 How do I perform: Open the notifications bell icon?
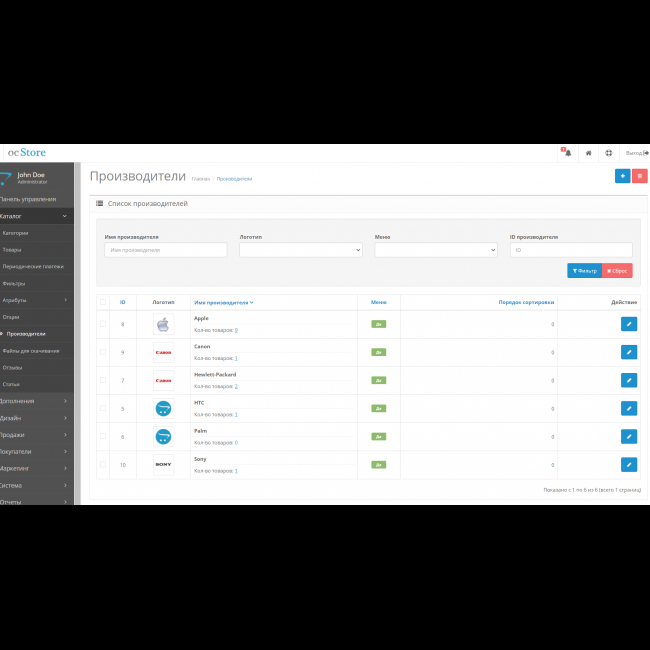click(x=567, y=153)
